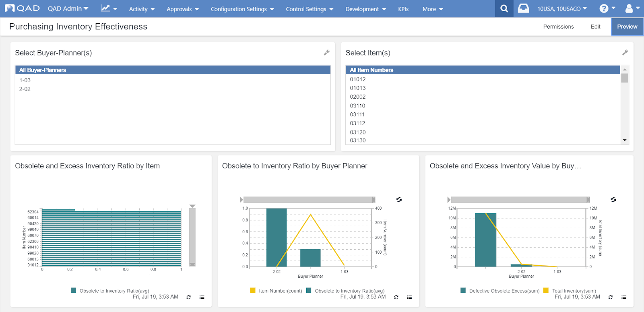Open list view for Ratio by Buyer Planner chart

click(x=409, y=297)
